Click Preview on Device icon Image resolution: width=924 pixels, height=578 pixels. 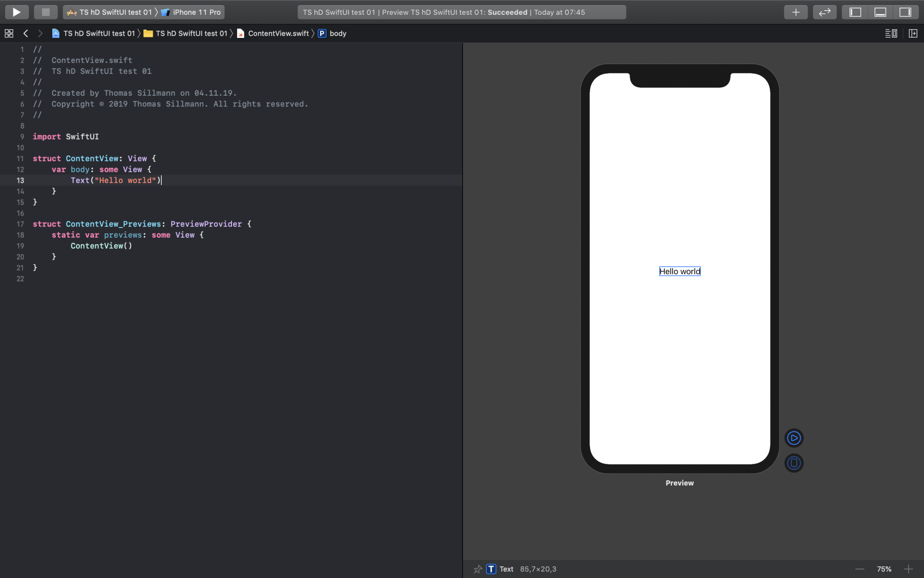pyautogui.click(x=794, y=463)
